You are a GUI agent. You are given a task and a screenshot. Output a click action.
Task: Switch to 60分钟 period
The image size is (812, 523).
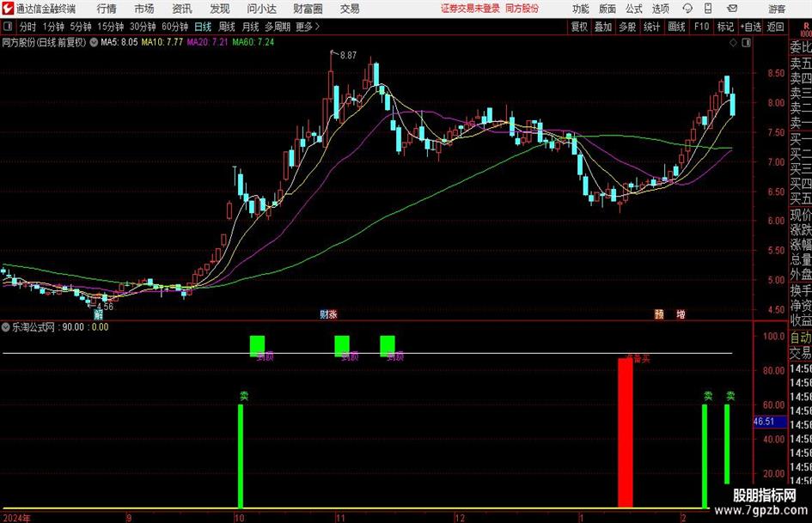[x=174, y=27]
